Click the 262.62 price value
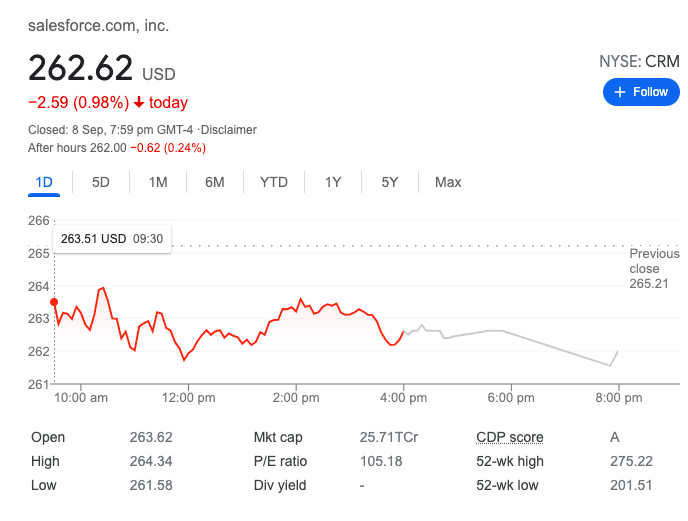This screenshot has height=521, width=688. pos(80,68)
